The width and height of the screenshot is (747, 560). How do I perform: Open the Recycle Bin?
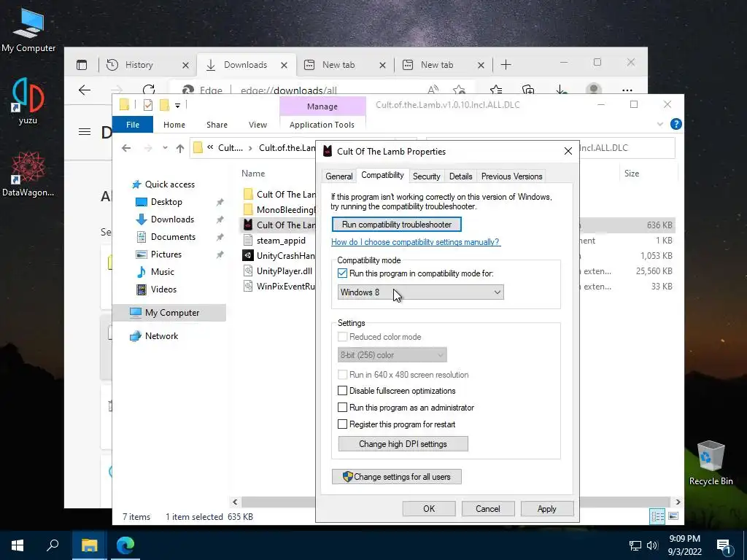point(711,463)
